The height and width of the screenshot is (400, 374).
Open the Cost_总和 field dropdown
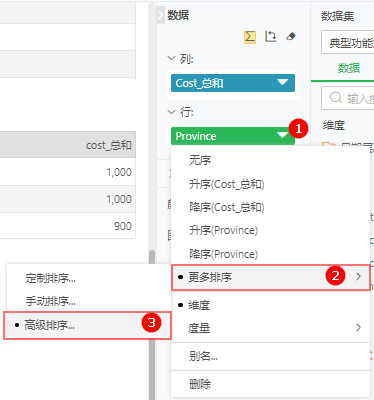pyautogui.click(x=283, y=82)
